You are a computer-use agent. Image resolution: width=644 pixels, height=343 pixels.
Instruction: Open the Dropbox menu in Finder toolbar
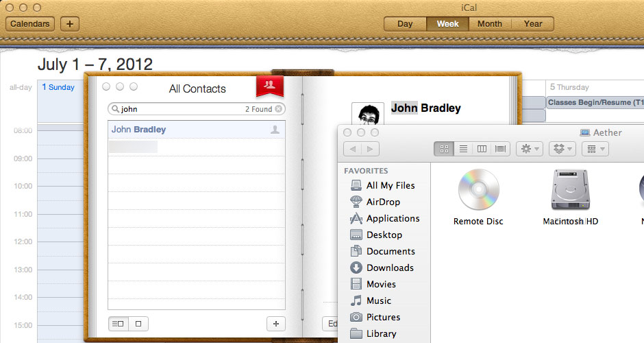(562, 149)
